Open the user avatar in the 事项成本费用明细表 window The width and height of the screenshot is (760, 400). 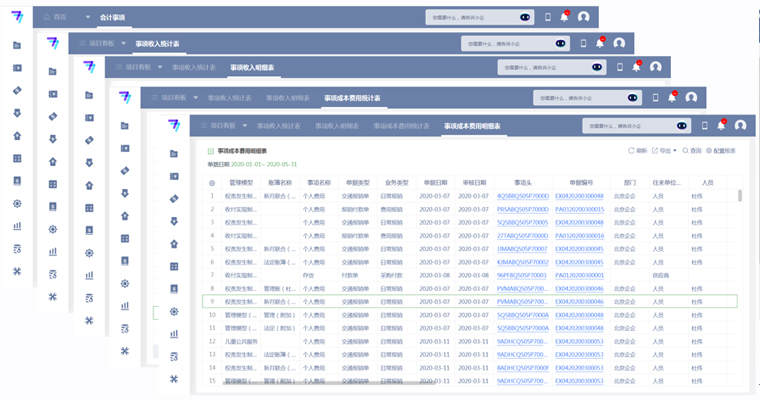pos(740,126)
